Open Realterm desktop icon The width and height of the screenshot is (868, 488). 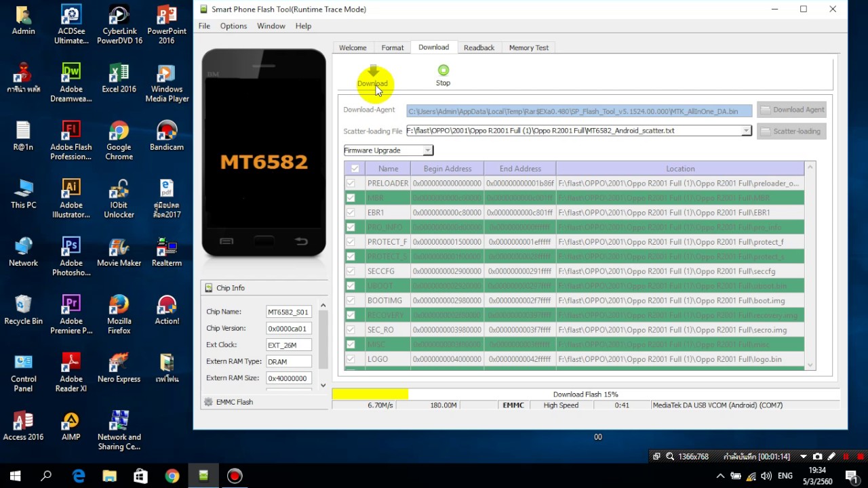(x=167, y=251)
